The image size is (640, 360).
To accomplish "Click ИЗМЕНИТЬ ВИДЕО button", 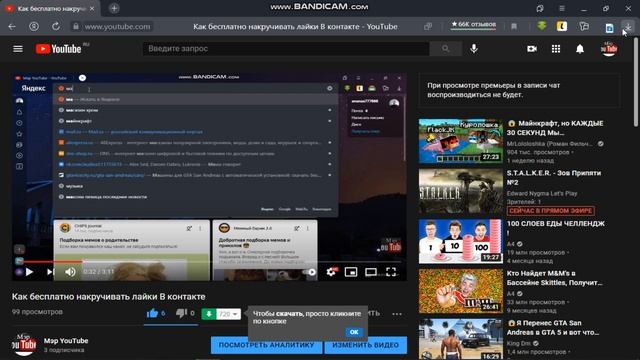I will [x=365, y=345].
